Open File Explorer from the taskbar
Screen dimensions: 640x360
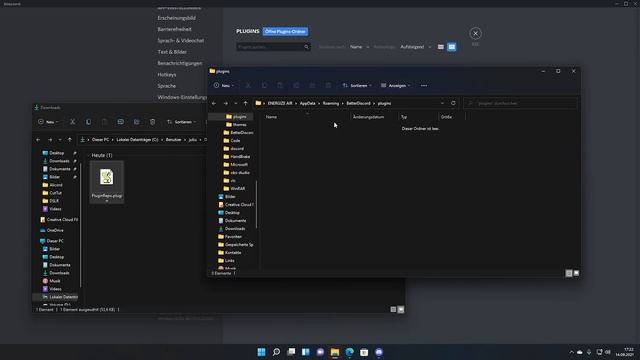pyautogui.click(x=335, y=352)
